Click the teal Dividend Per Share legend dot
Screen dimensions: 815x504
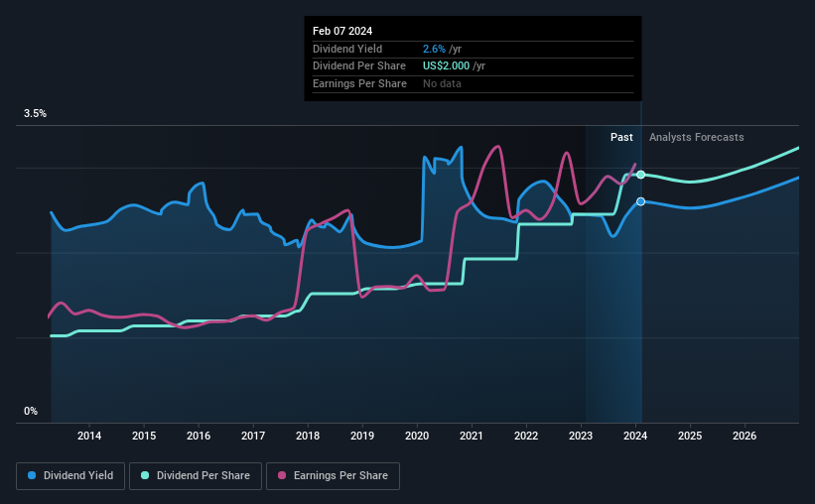(145, 475)
